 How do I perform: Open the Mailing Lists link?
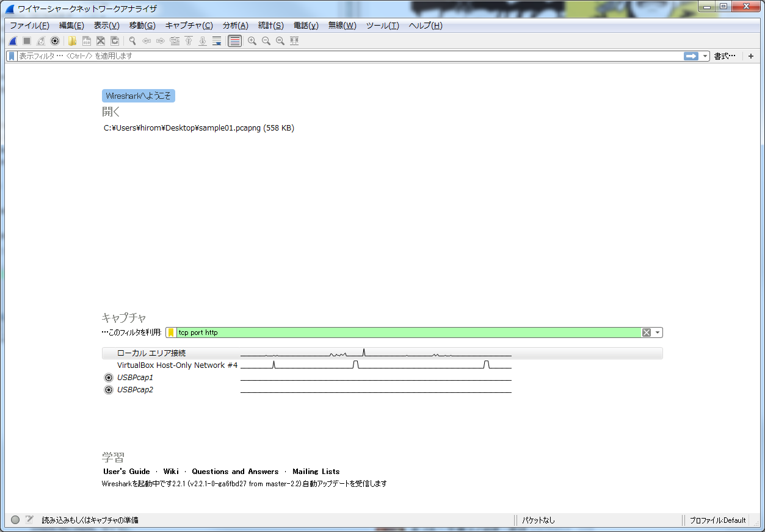[x=316, y=472]
